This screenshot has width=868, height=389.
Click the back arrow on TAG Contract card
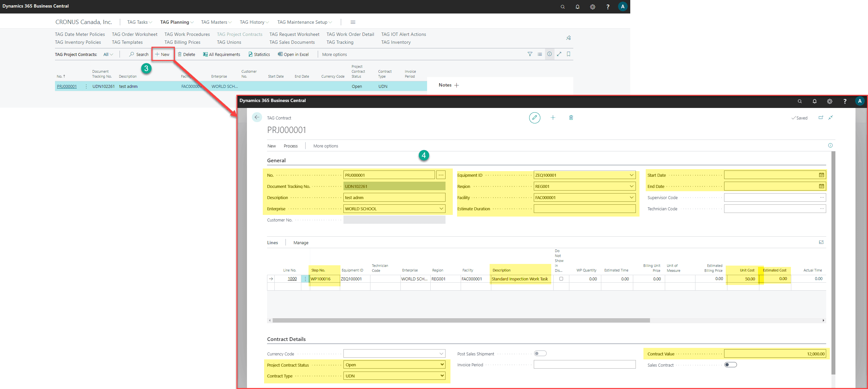point(257,117)
